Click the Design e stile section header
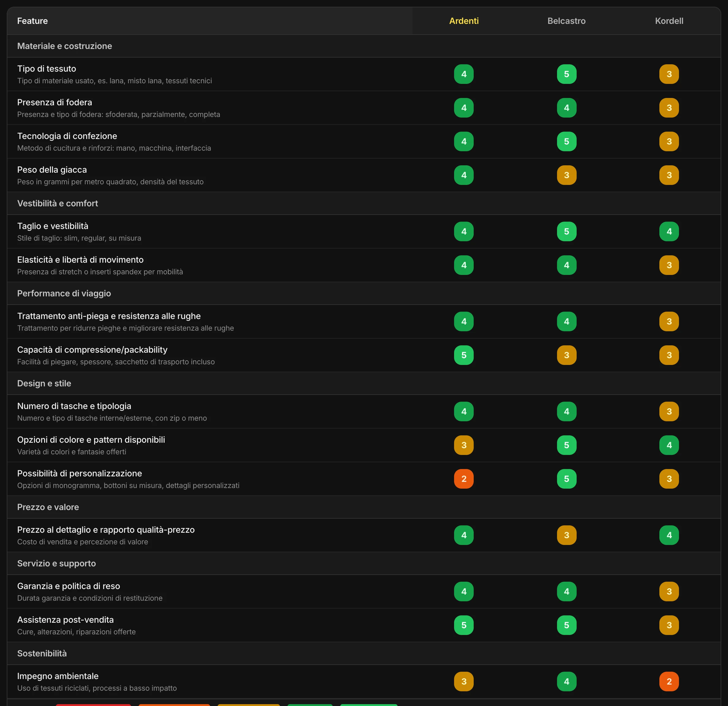Image resolution: width=728 pixels, height=706 pixels. 364,383
